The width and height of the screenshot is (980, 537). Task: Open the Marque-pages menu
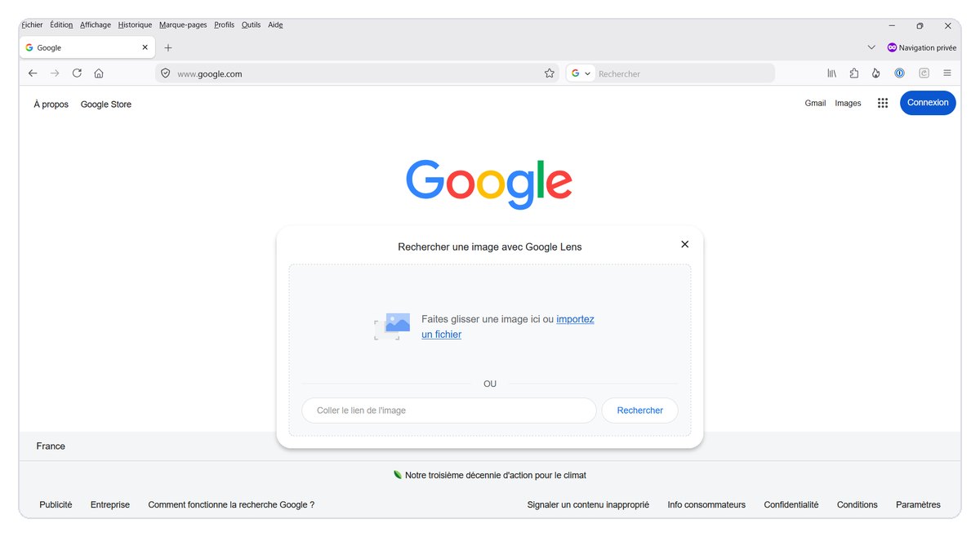[183, 24]
